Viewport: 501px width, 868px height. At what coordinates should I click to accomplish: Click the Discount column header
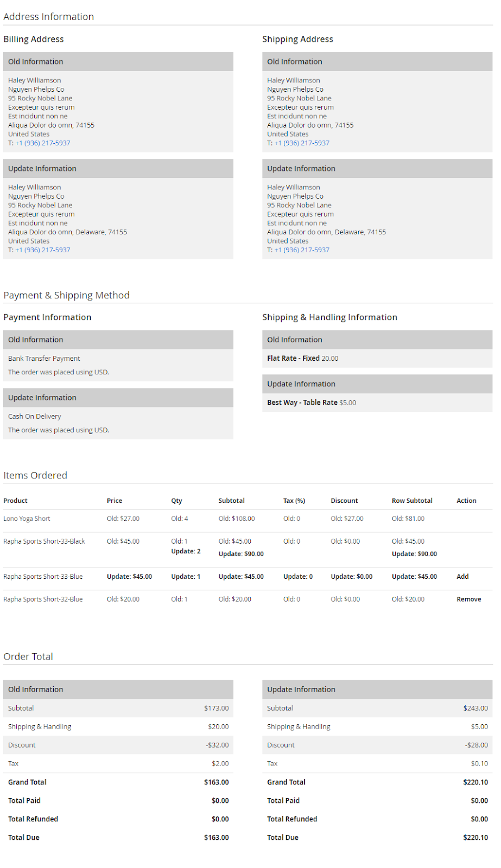344,501
